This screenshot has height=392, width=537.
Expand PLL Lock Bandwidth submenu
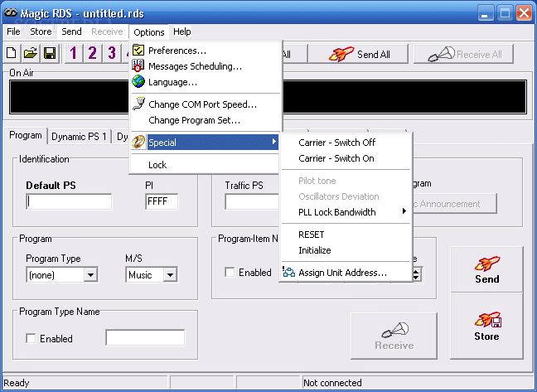point(346,212)
